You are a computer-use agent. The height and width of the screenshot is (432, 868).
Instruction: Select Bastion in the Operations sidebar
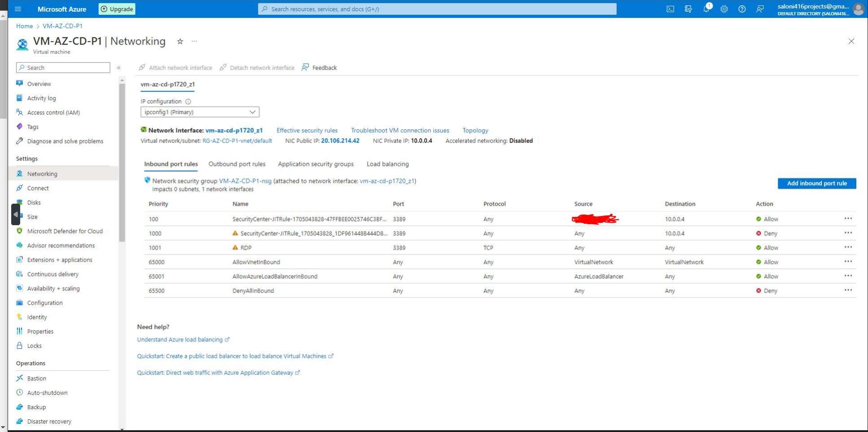tap(36, 378)
